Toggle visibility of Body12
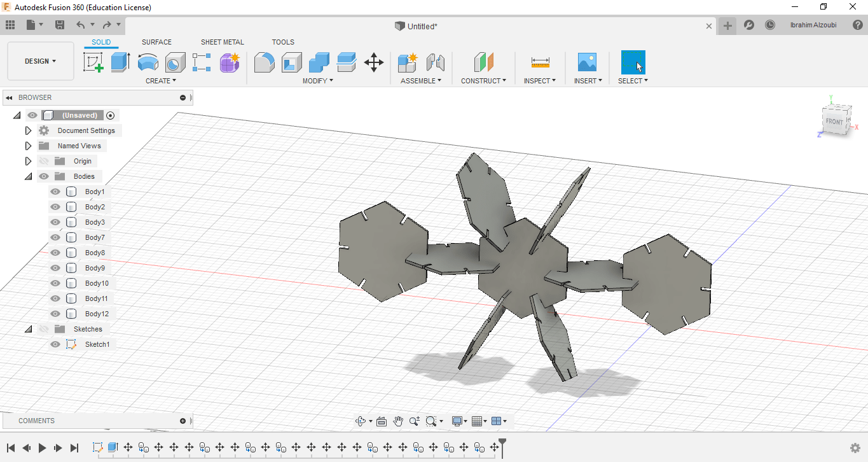Screen dimensions: 868x462 point(55,314)
